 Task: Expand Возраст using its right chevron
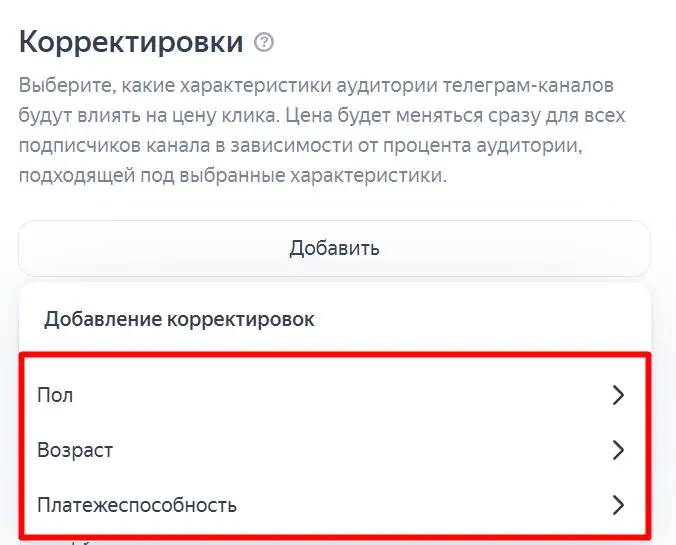point(618,450)
